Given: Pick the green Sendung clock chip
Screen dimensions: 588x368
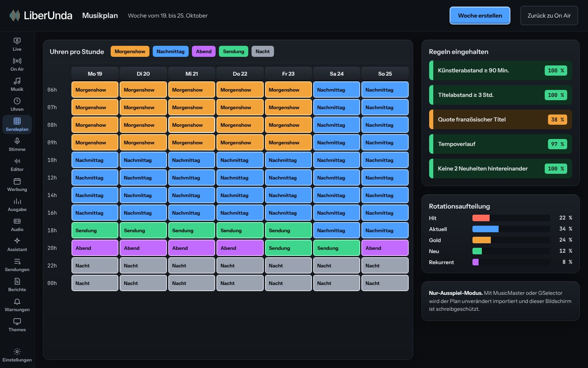Looking at the screenshot, I should [234, 52].
